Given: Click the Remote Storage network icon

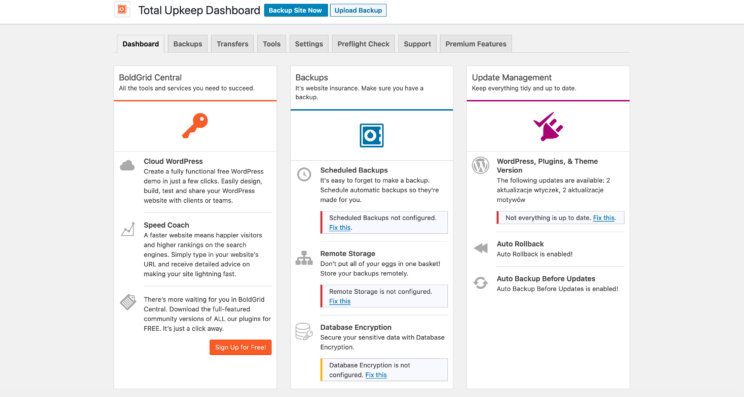Looking at the screenshot, I should (304, 258).
